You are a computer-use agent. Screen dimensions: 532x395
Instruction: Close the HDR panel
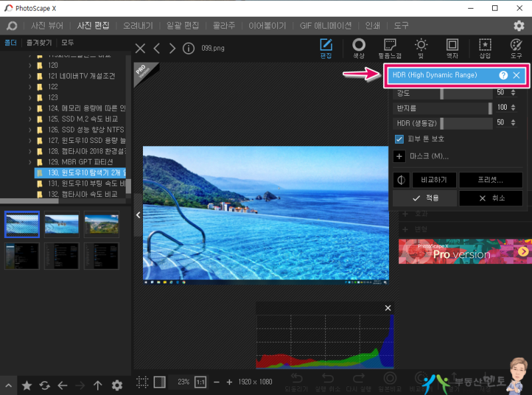(x=517, y=75)
